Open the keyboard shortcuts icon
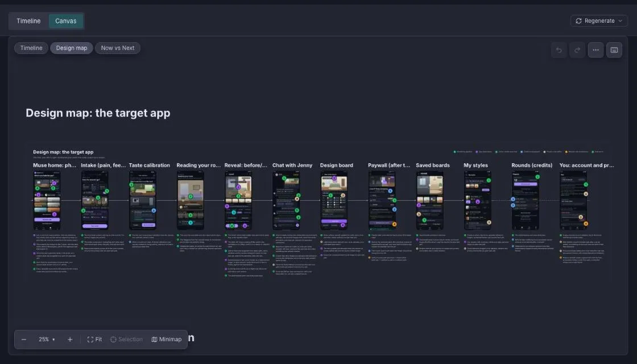Image resolution: width=637 pixels, height=364 pixels. 614,50
